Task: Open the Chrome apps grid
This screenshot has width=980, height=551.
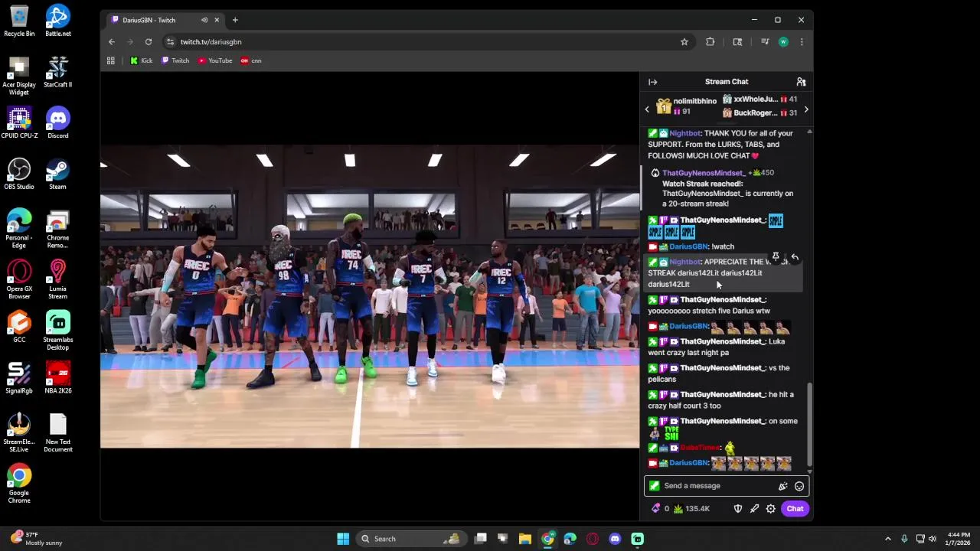Action: [x=111, y=60]
